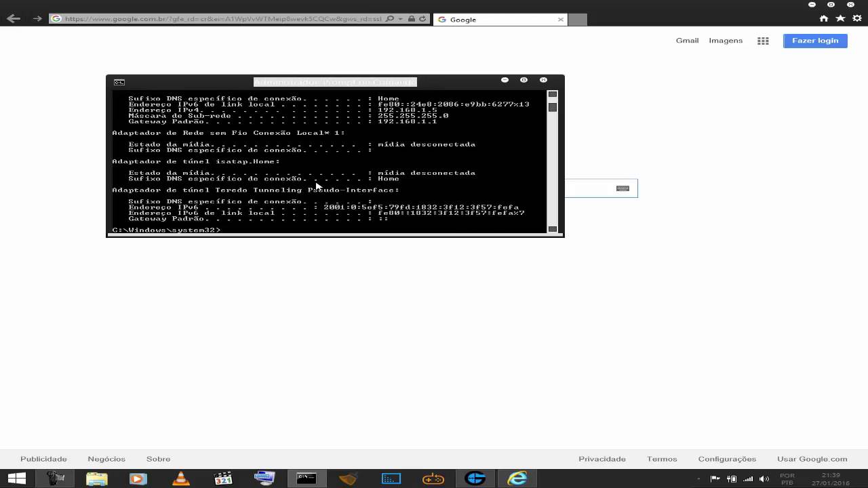Image resolution: width=868 pixels, height=488 pixels.
Task: Open network signal tray icon
Action: tap(749, 479)
